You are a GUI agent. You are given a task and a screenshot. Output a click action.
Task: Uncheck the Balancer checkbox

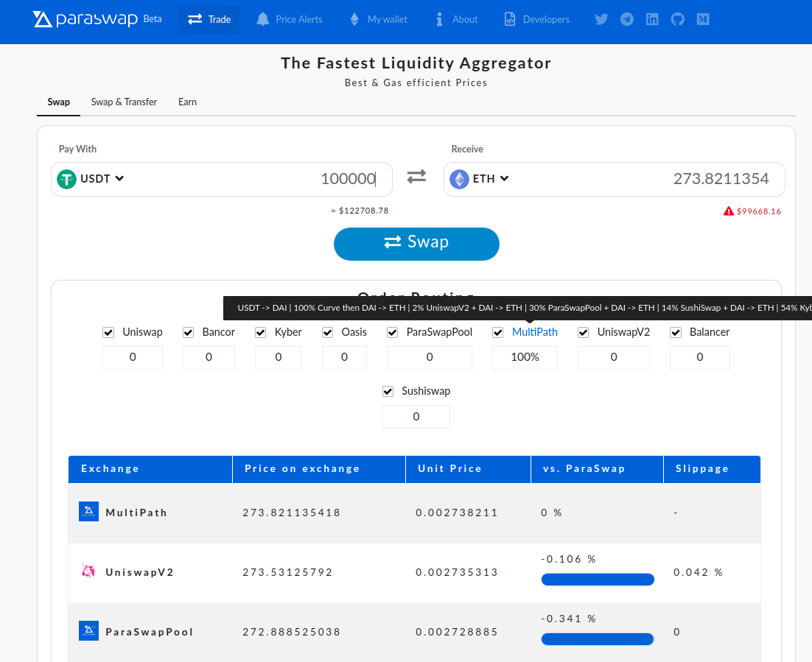pyautogui.click(x=675, y=332)
